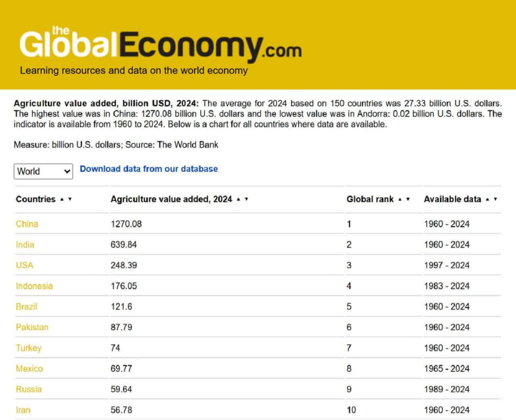Sort Global rank ascending arrow
This screenshot has width=516, height=420.
[400, 199]
